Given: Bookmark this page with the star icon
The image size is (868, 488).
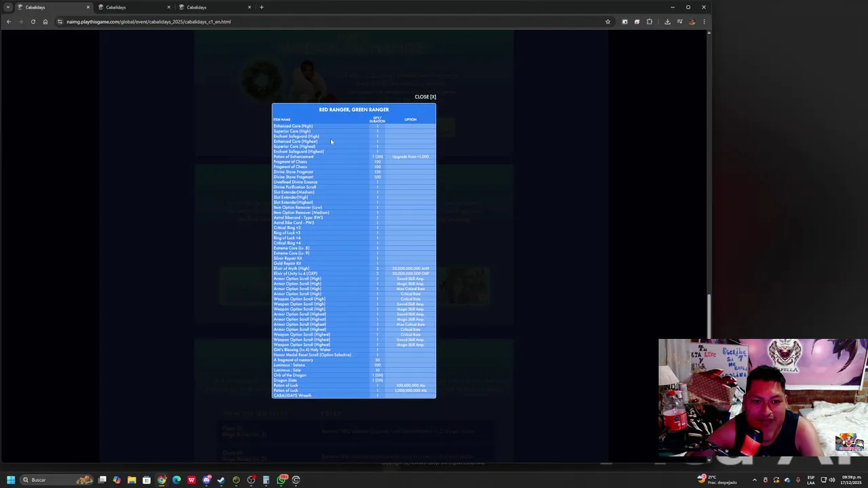Looking at the screenshot, I should click(608, 22).
